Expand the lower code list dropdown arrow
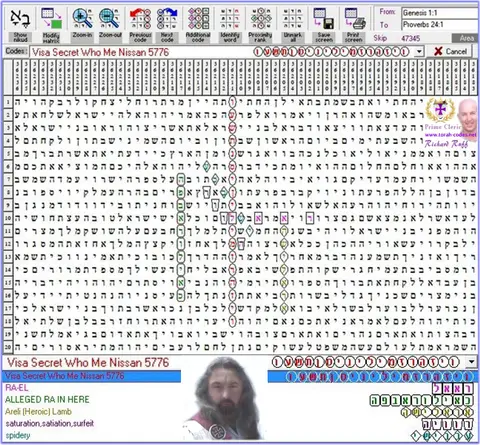 click(x=471, y=362)
